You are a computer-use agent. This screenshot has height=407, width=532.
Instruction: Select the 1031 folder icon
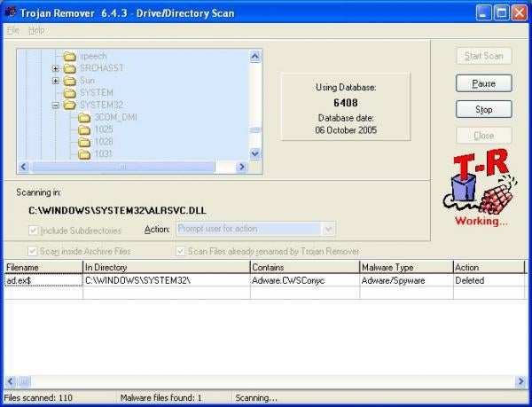84,154
